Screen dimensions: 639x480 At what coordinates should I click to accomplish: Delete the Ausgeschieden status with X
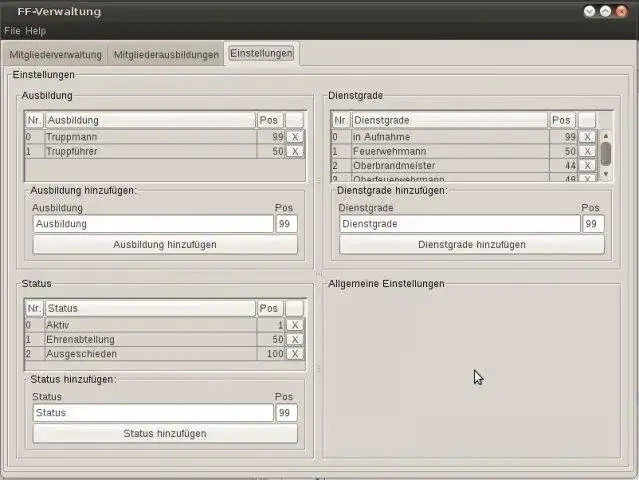(x=295, y=354)
